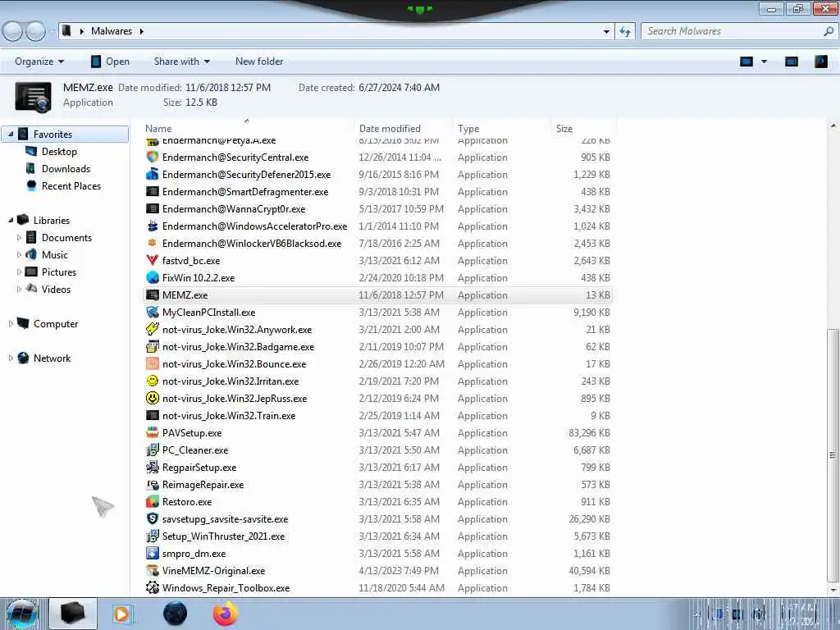Image resolution: width=840 pixels, height=630 pixels.
Task: Click the VineMEMZ-Original.exe icon
Action: coord(152,571)
